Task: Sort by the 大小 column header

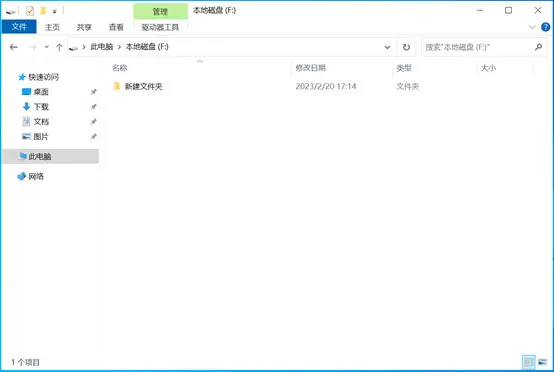Action: click(488, 68)
